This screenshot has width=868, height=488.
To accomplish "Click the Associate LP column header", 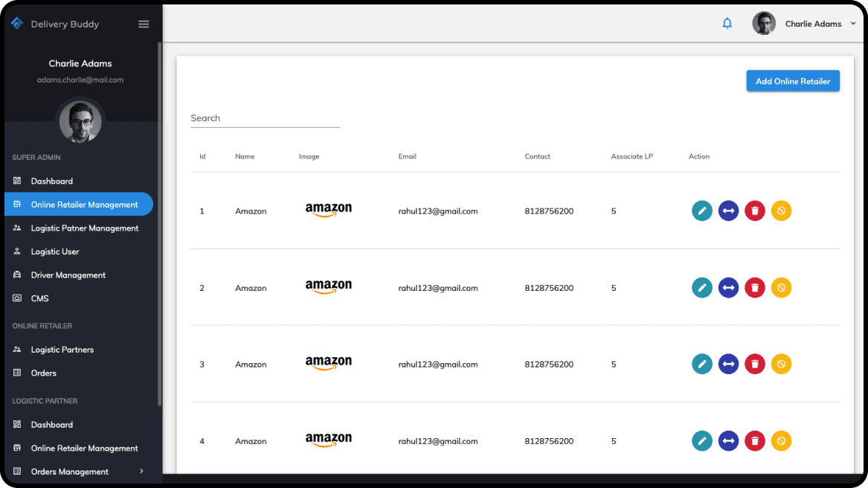I will click(631, 156).
